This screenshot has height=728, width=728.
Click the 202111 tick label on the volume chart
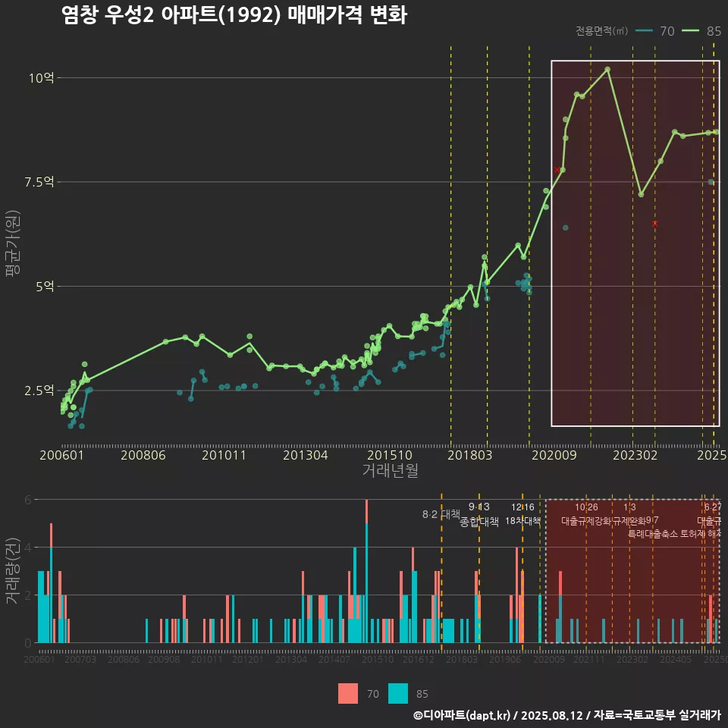click(x=589, y=659)
